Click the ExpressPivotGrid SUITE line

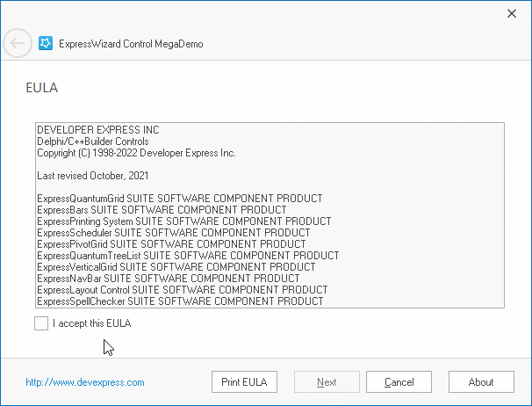171,244
